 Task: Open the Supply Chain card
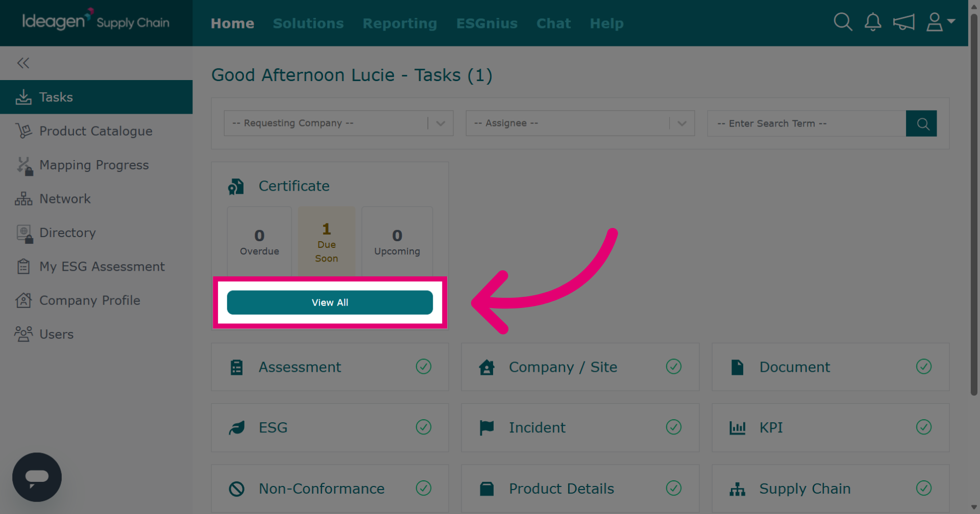coord(830,489)
